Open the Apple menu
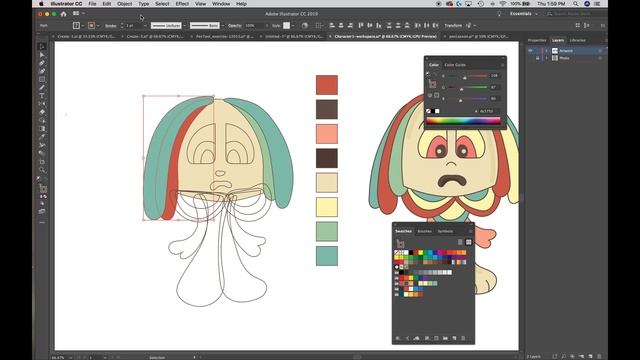 pos(41,4)
